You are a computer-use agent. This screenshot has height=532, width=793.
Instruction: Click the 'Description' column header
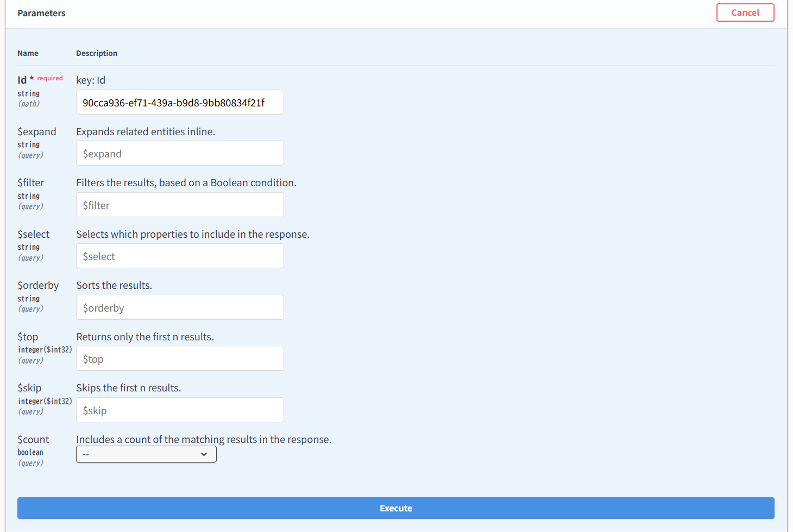[x=97, y=53]
